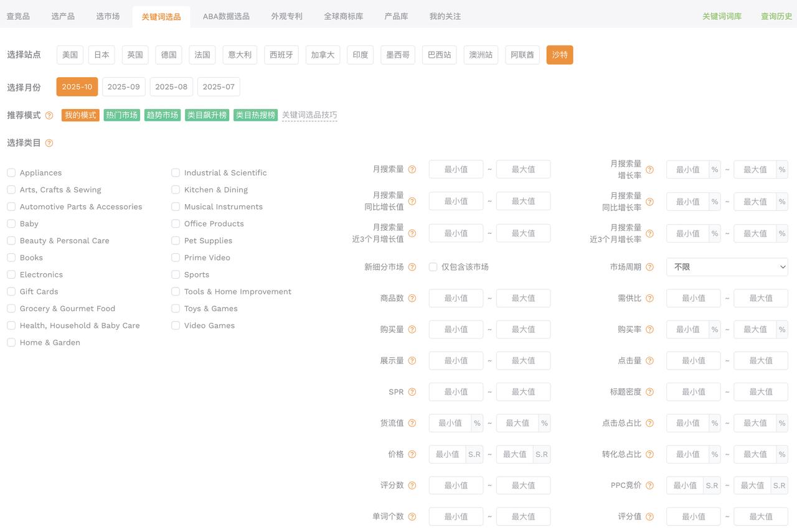This screenshot has height=532, width=797.
Task: Open the 全球商标库 tab
Action: [x=343, y=16]
